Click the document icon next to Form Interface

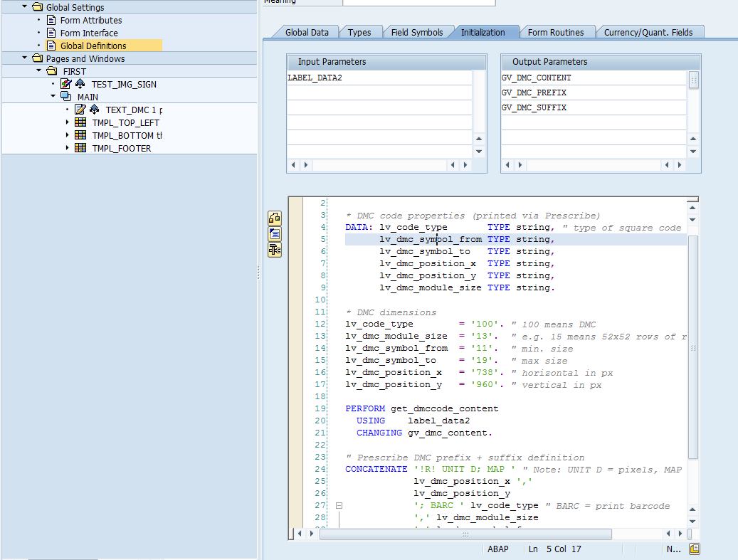[51, 33]
